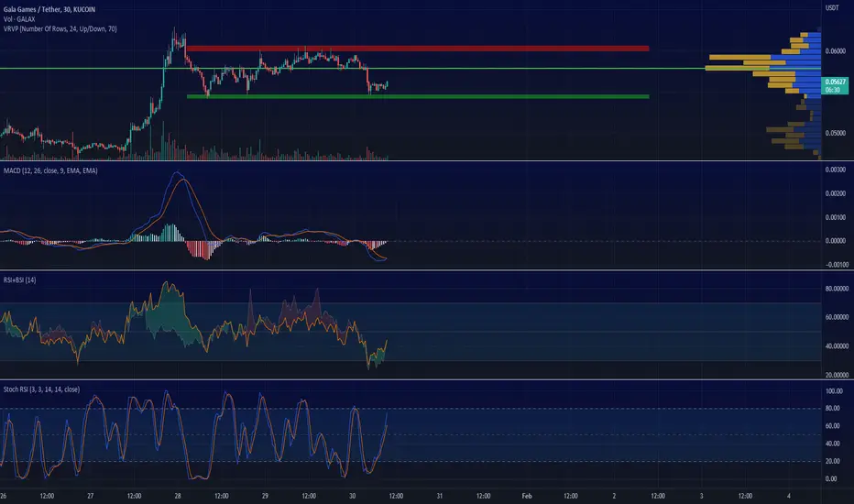Image resolution: width=854 pixels, height=504 pixels.
Task: Click the red resistance zone rectangle
Action: 417,49
